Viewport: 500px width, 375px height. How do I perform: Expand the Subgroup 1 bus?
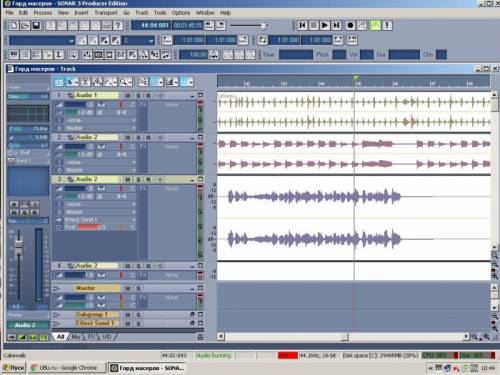pyautogui.click(x=57, y=315)
